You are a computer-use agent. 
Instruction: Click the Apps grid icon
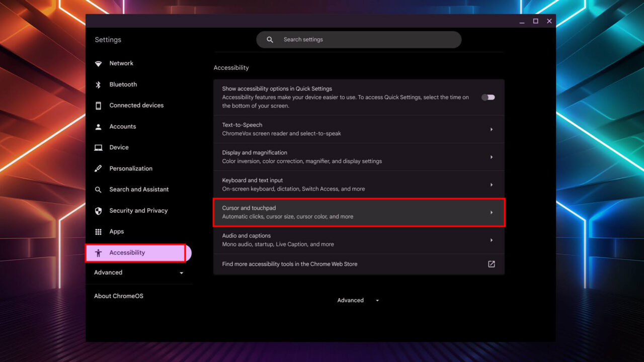click(99, 232)
